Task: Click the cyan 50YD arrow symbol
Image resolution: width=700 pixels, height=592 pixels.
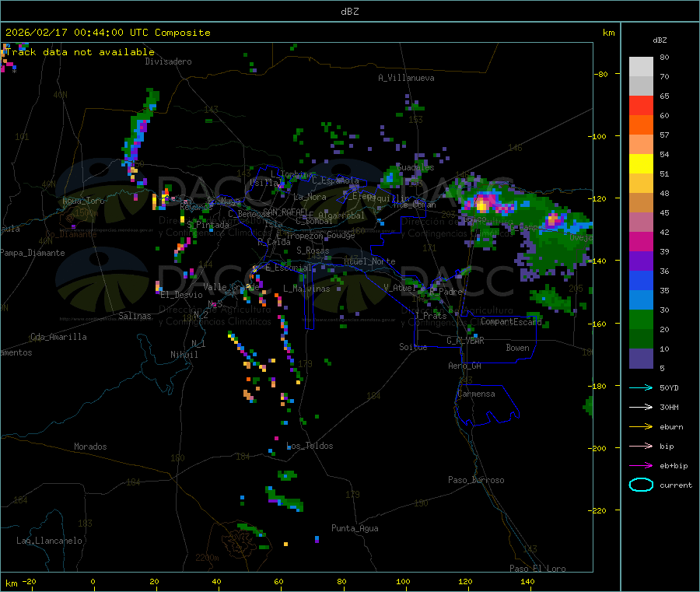Action: pos(641,387)
